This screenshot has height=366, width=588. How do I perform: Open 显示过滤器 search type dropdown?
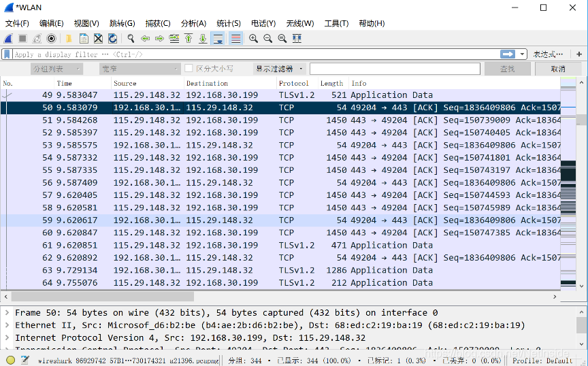(x=280, y=69)
